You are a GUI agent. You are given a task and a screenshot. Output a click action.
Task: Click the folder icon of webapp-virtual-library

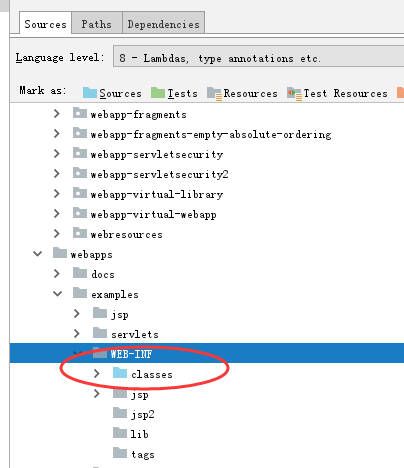(x=80, y=193)
